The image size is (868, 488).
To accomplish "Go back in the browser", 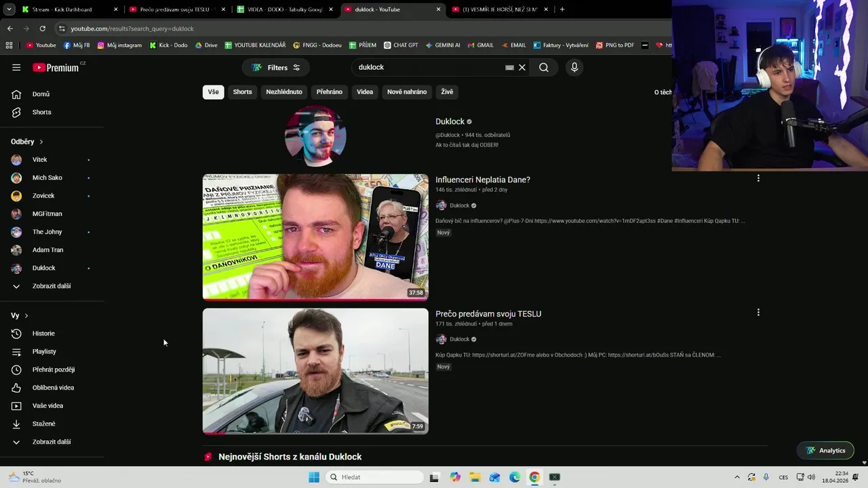I will (x=9, y=28).
